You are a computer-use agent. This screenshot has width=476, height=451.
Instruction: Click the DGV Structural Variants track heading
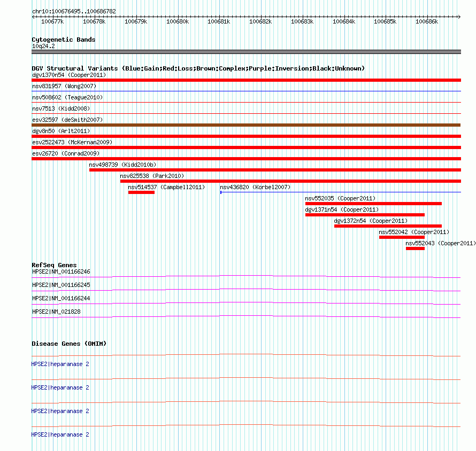[198, 68]
